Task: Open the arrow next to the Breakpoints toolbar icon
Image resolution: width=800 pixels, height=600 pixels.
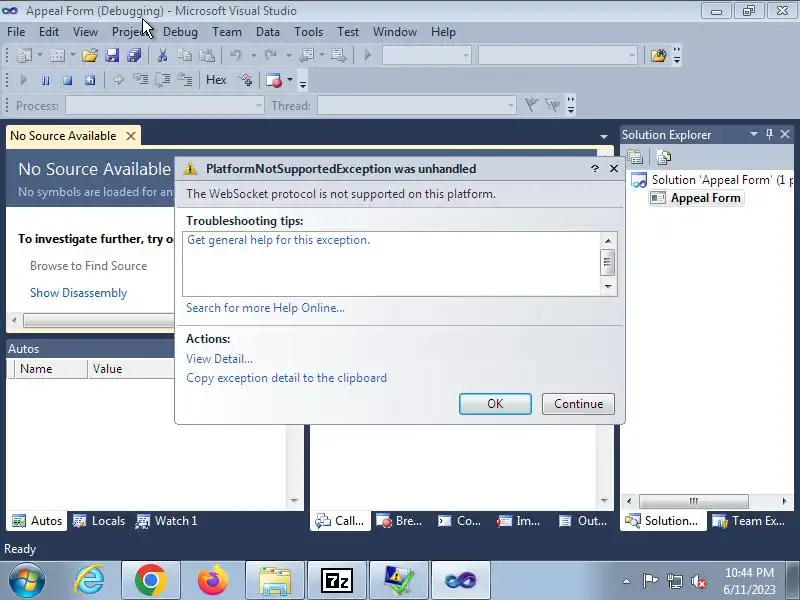Action: [x=290, y=80]
